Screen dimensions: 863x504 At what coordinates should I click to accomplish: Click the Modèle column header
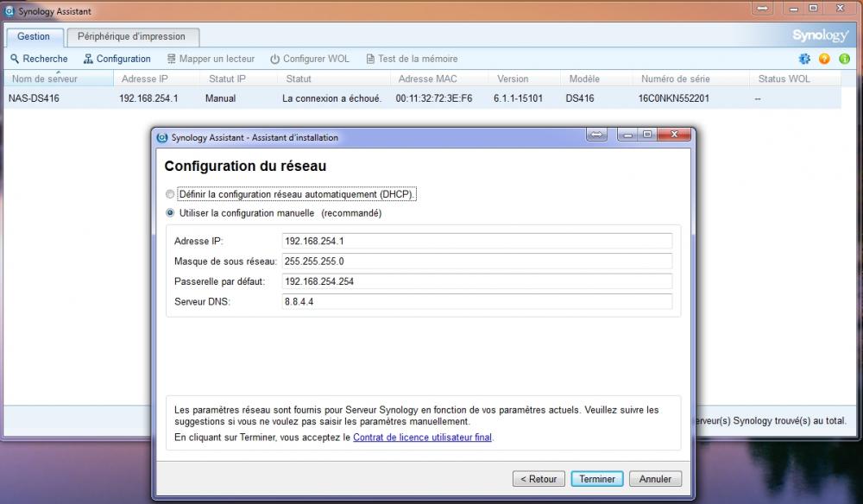click(596, 79)
